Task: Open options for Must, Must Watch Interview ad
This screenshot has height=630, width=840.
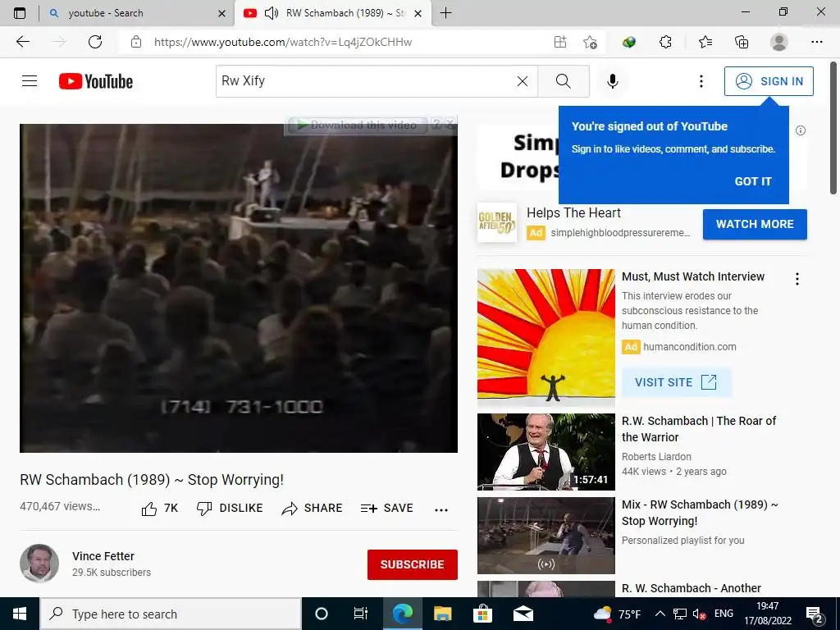Action: pos(797,279)
